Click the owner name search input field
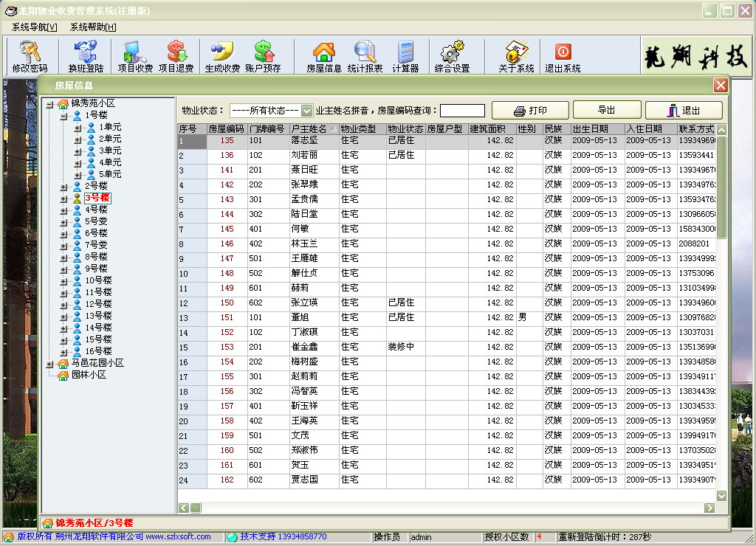 click(462, 111)
